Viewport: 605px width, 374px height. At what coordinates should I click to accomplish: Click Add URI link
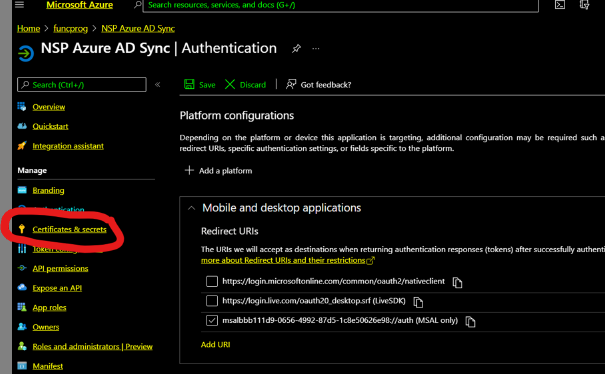pos(215,345)
